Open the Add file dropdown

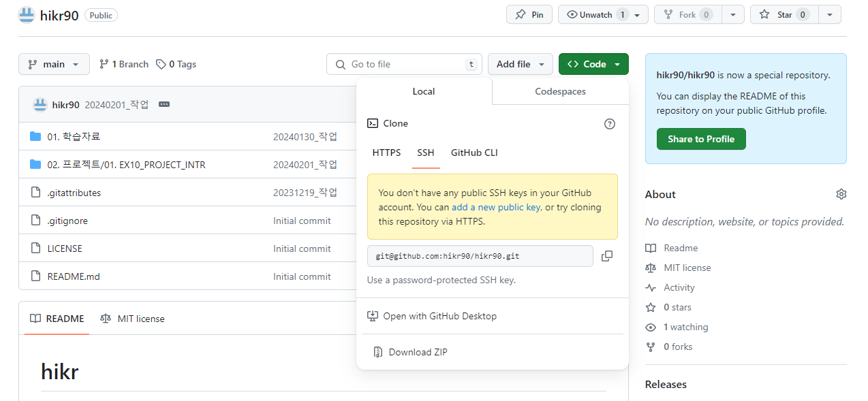point(521,64)
